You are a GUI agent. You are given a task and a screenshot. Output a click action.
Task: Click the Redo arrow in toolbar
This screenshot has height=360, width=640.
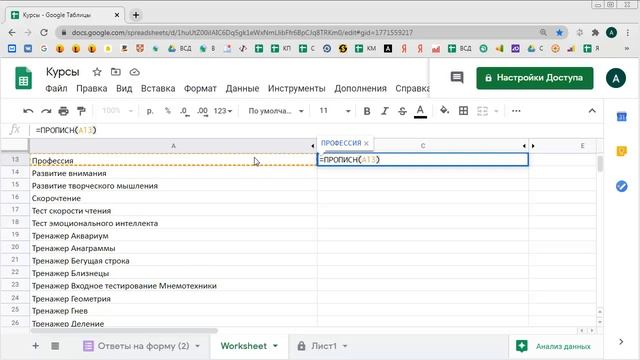click(x=46, y=111)
